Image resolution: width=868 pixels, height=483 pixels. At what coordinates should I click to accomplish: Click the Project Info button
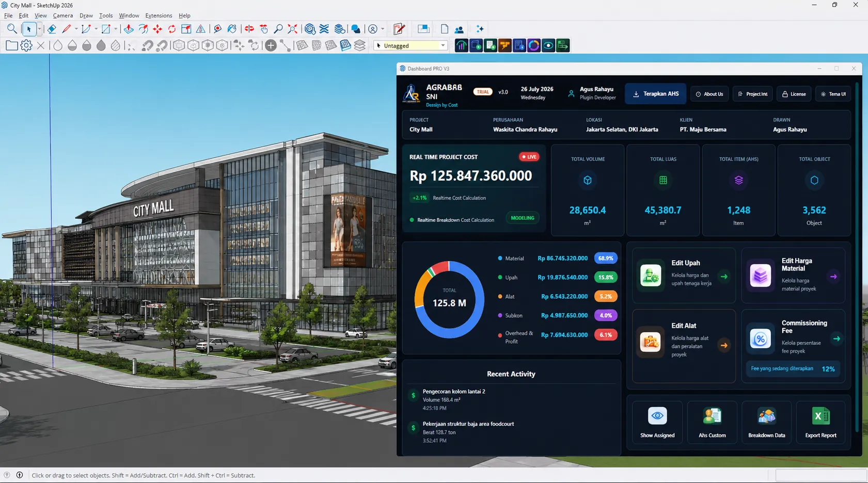coord(753,94)
